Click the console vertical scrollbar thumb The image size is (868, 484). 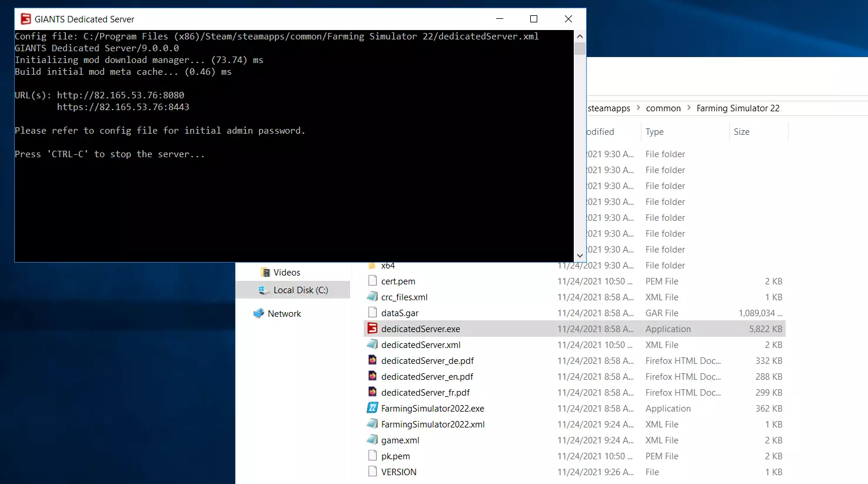click(580, 48)
